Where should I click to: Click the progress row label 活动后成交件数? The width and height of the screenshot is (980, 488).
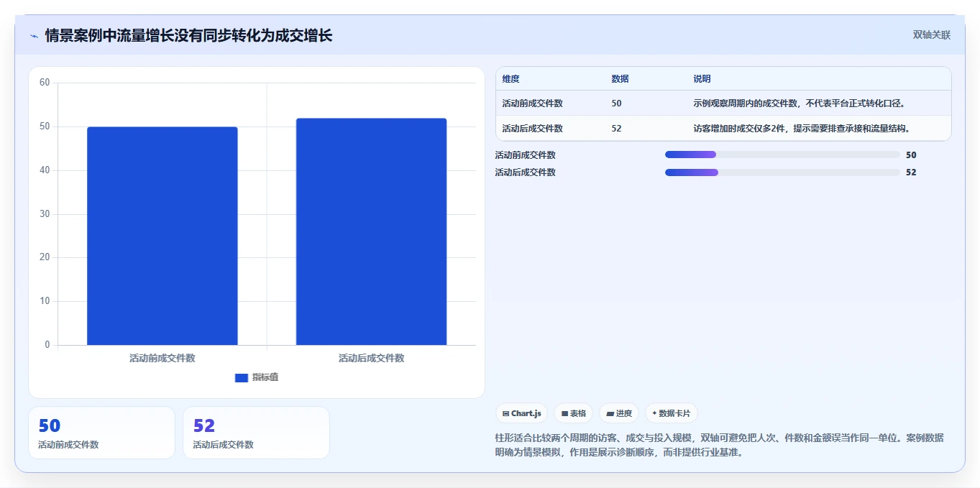(x=526, y=172)
